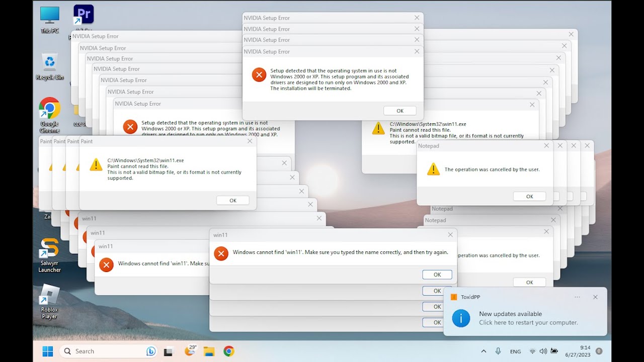
Task: Click the front Paint dialog title
Action: 87,141
